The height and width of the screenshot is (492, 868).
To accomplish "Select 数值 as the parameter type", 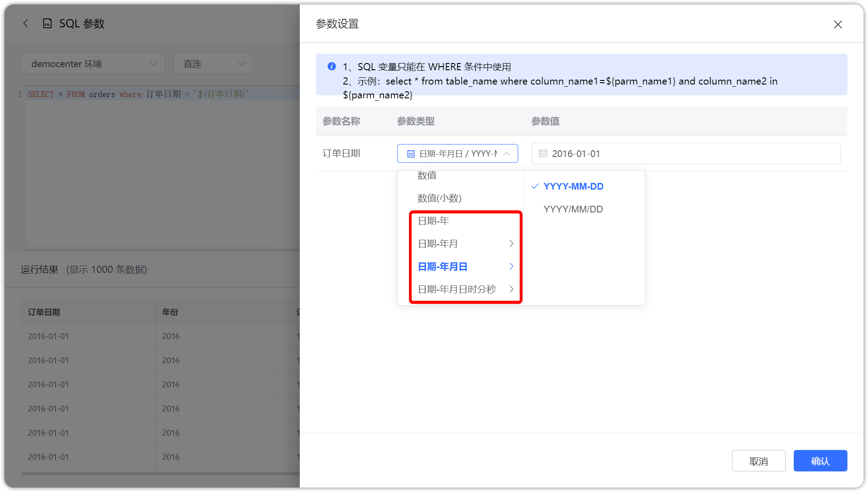I will pyautogui.click(x=427, y=175).
